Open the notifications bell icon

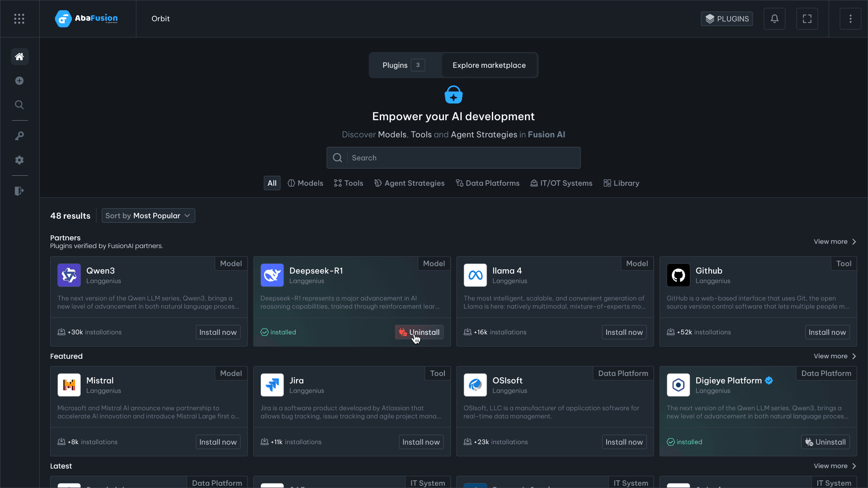774,19
